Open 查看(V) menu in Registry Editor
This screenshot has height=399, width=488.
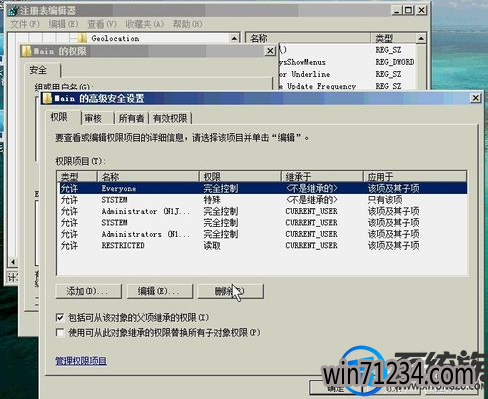102,24
